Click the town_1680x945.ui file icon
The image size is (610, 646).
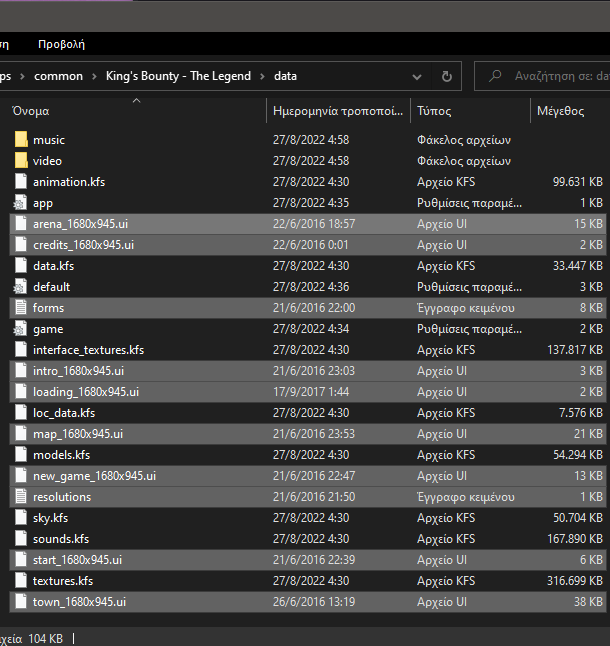21,602
